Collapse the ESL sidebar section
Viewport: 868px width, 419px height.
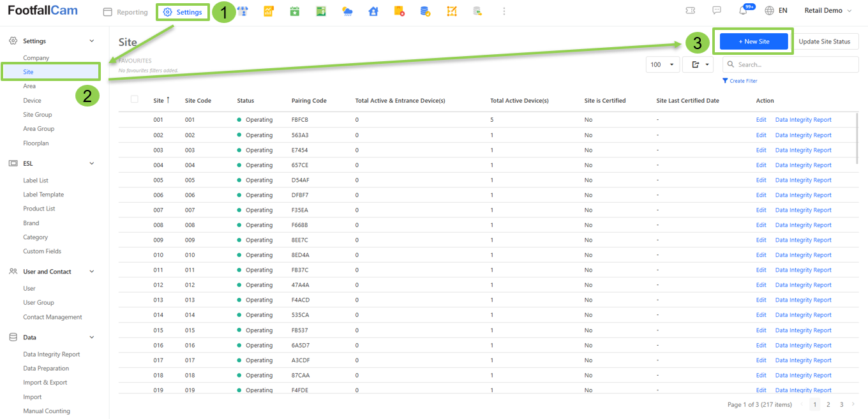[91, 163]
